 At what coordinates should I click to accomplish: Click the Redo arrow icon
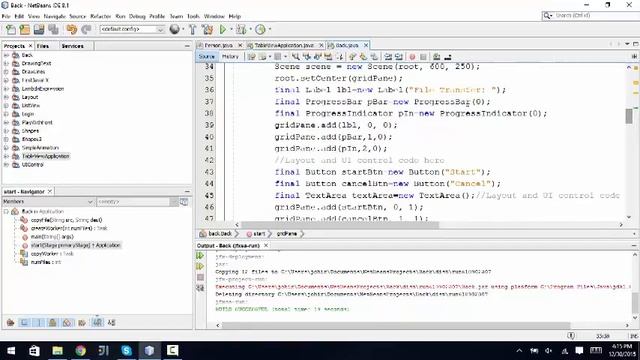click(x=86, y=29)
